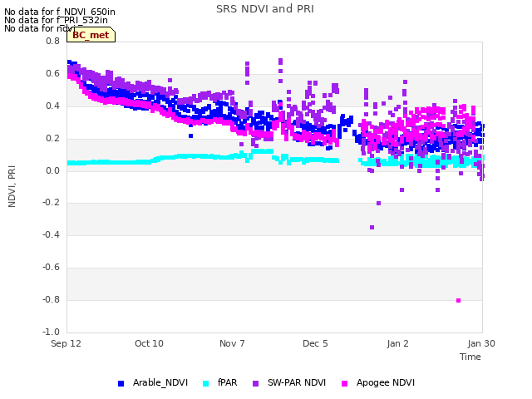
Task: Click the Arable_NDVI blue legend swatch
Action: click(x=121, y=383)
